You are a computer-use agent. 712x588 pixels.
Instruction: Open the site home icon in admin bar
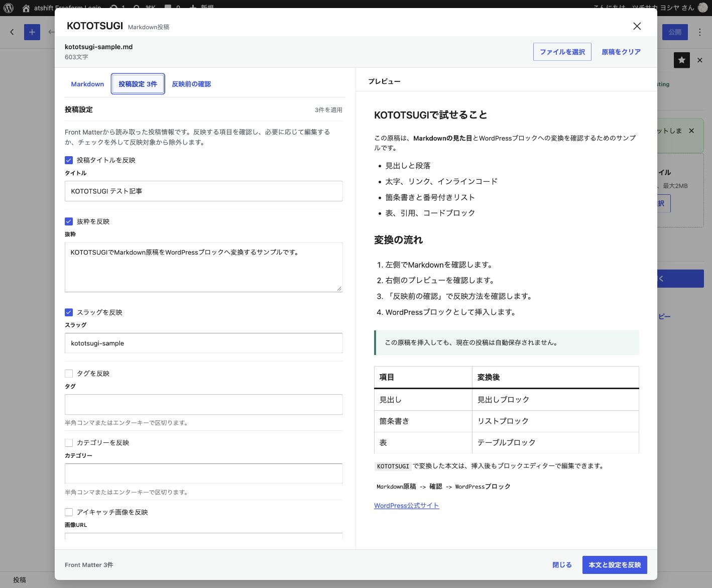[26, 8]
